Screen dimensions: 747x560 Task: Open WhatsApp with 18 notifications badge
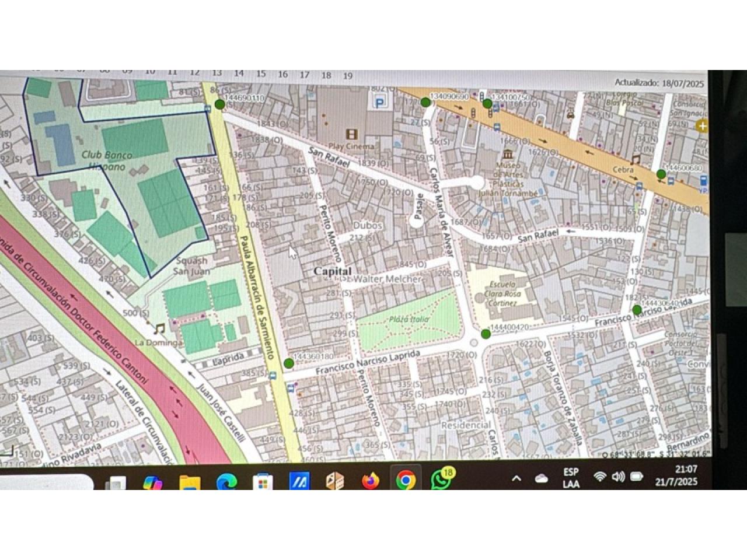pyautogui.click(x=442, y=479)
